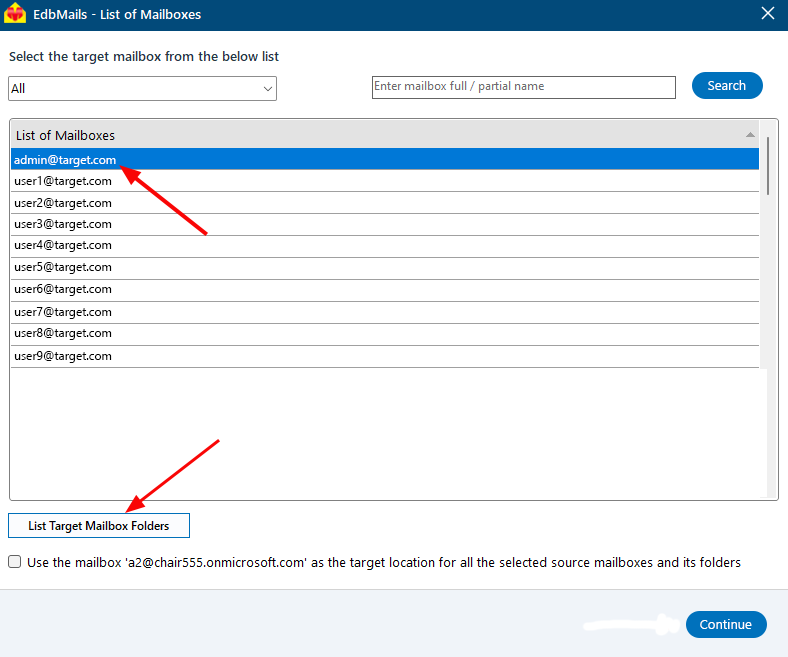The width and height of the screenshot is (788, 657).
Task: Click the sort arrow in the list header
Action: (750, 134)
